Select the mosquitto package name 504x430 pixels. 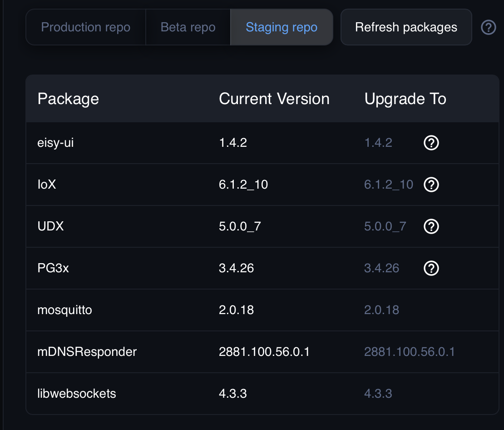(64, 310)
